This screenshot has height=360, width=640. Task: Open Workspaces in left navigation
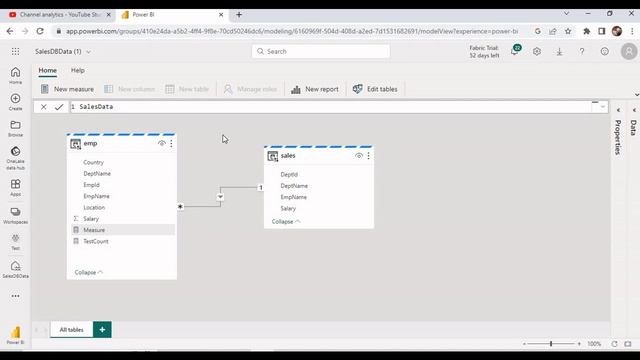(x=16, y=216)
